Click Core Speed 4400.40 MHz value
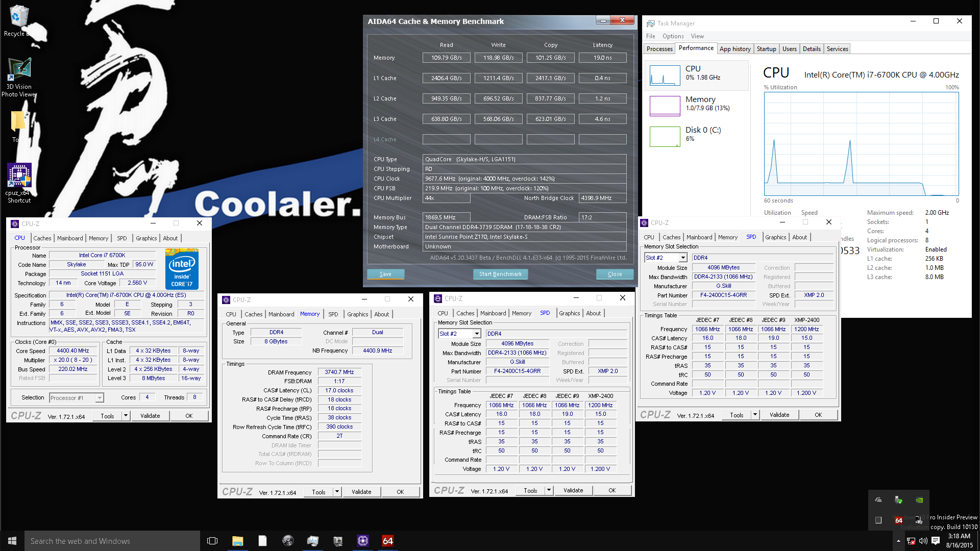980x551 pixels. [x=73, y=350]
